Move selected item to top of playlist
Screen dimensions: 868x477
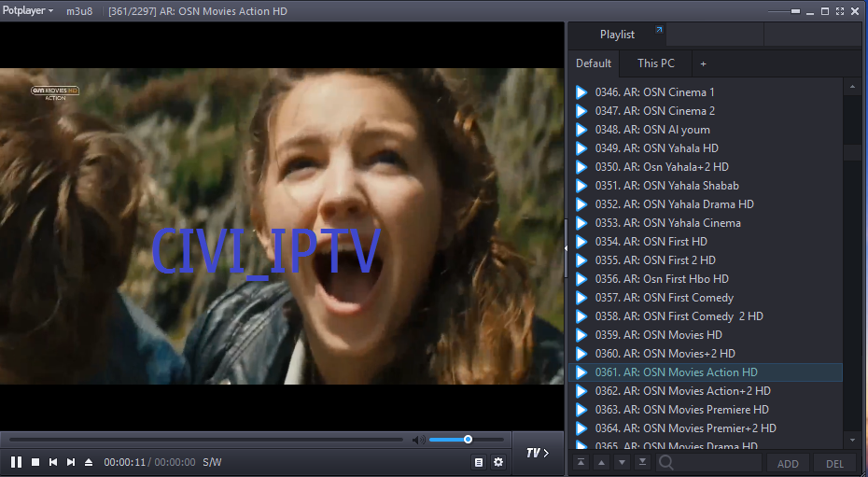pyautogui.click(x=581, y=462)
